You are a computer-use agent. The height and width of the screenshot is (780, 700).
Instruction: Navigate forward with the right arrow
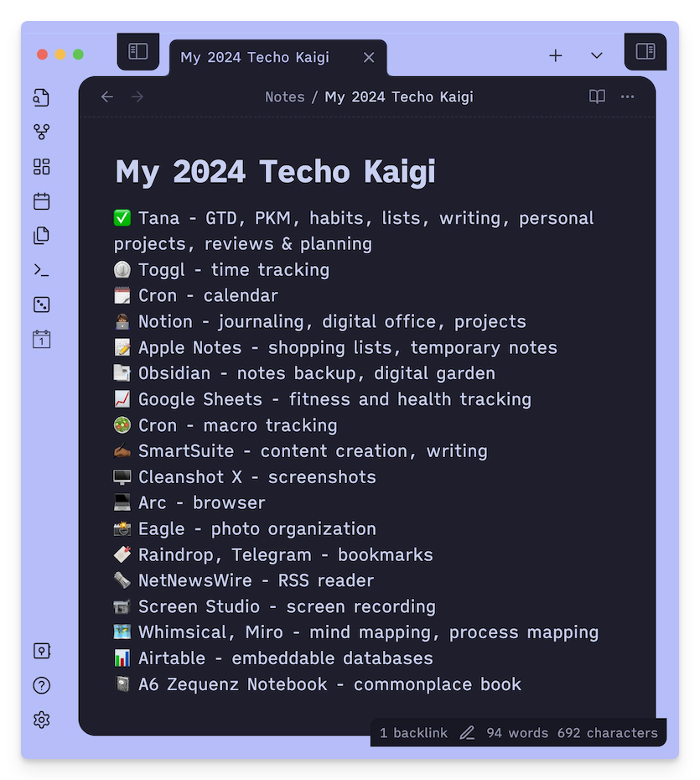(137, 96)
